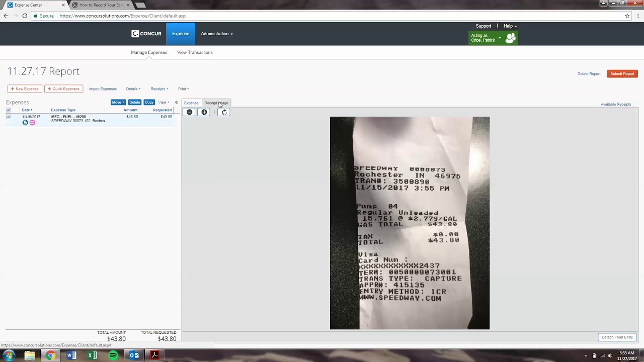Viewport: 644px width, 362px height.
Task: Toggle the select-all expenses checkbox
Action: [x=8, y=110]
